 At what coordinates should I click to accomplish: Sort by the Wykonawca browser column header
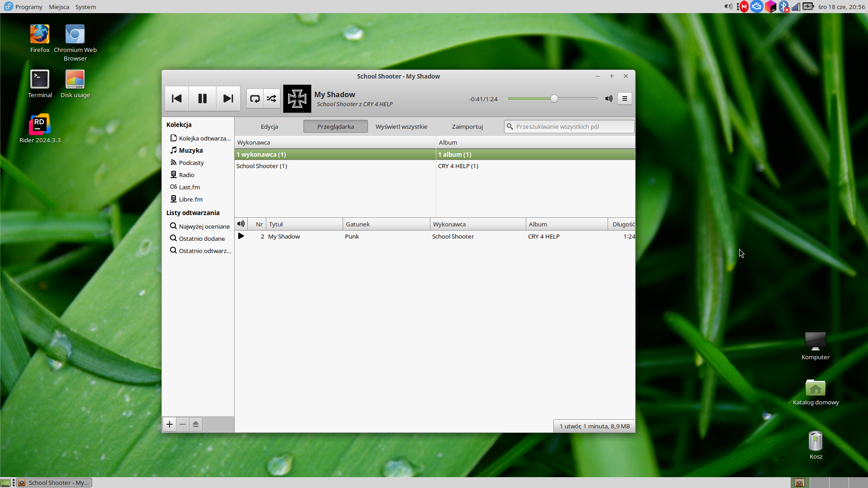pos(335,142)
